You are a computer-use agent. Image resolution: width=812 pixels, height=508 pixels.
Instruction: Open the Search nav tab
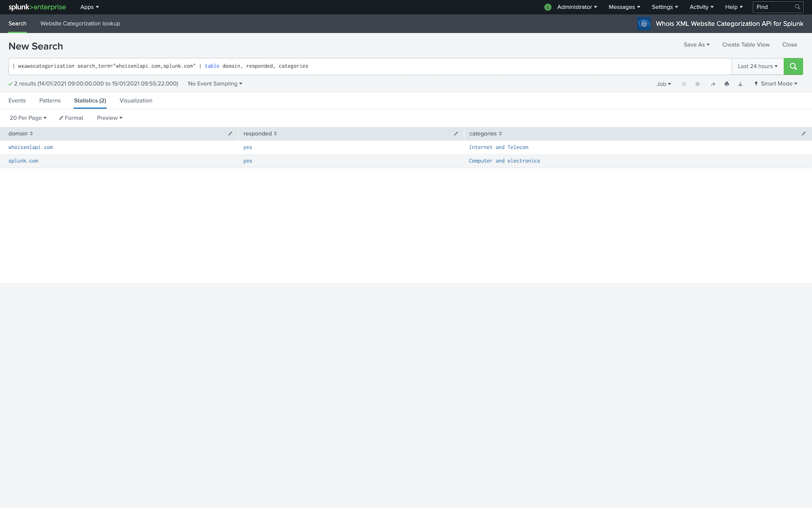point(18,23)
